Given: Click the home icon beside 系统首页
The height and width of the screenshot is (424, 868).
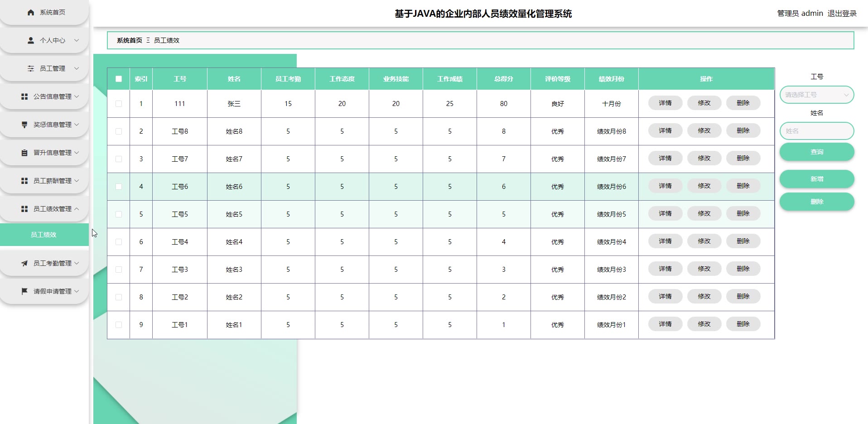Looking at the screenshot, I should [31, 13].
